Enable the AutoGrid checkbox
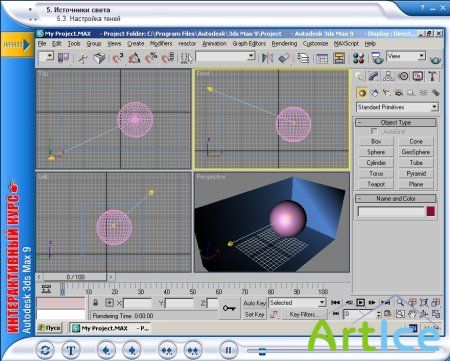450x361 pixels. tap(374, 132)
